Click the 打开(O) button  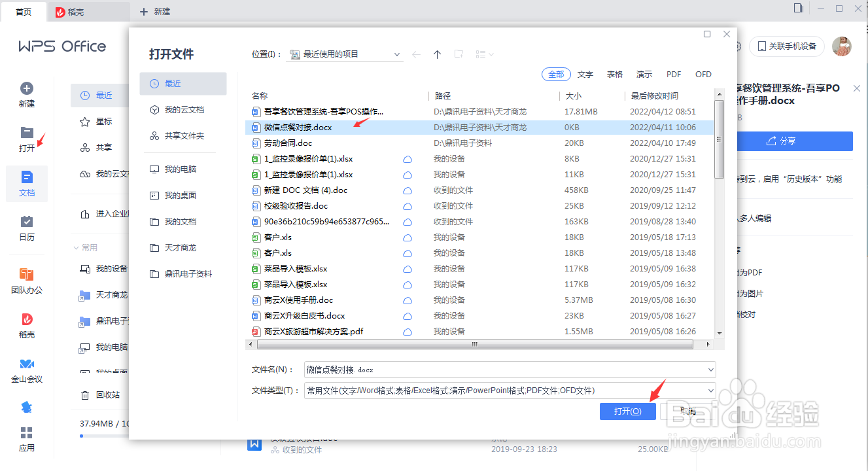627,411
